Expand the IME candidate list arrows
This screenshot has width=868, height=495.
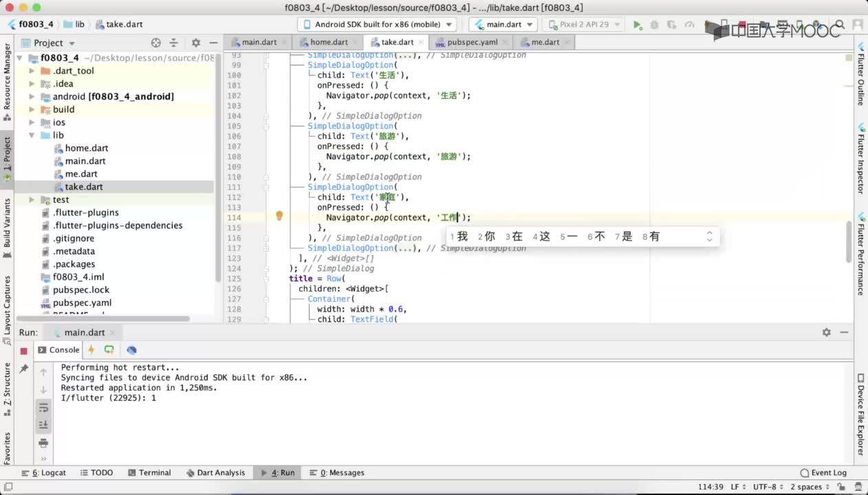pos(709,236)
